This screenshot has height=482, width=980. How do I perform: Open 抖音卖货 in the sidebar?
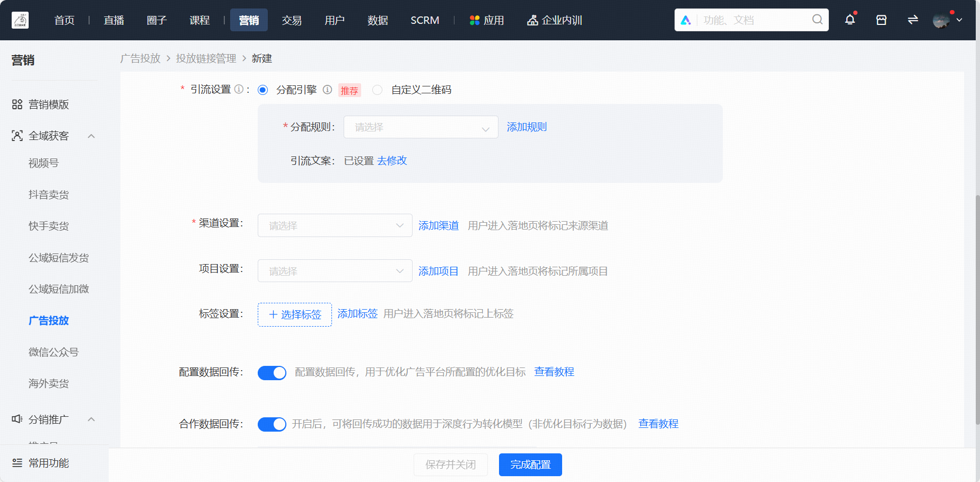point(49,195)
